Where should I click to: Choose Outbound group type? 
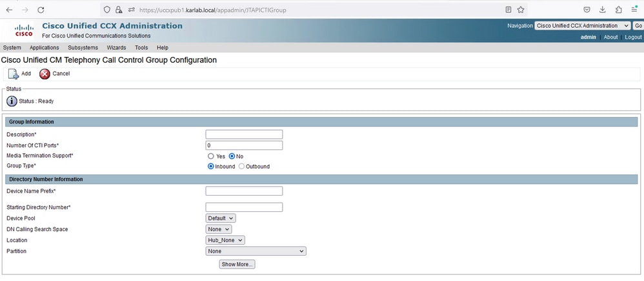coord(241,167)
